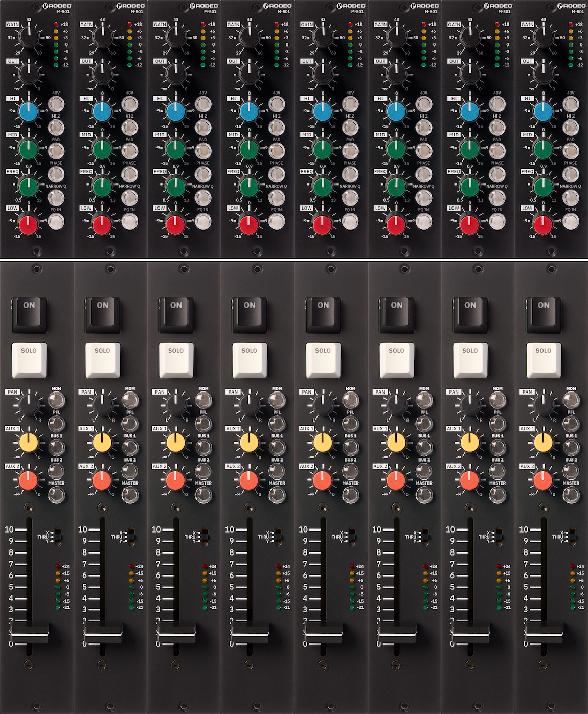Enable PFL on channel 1

[x=56, y=424]
